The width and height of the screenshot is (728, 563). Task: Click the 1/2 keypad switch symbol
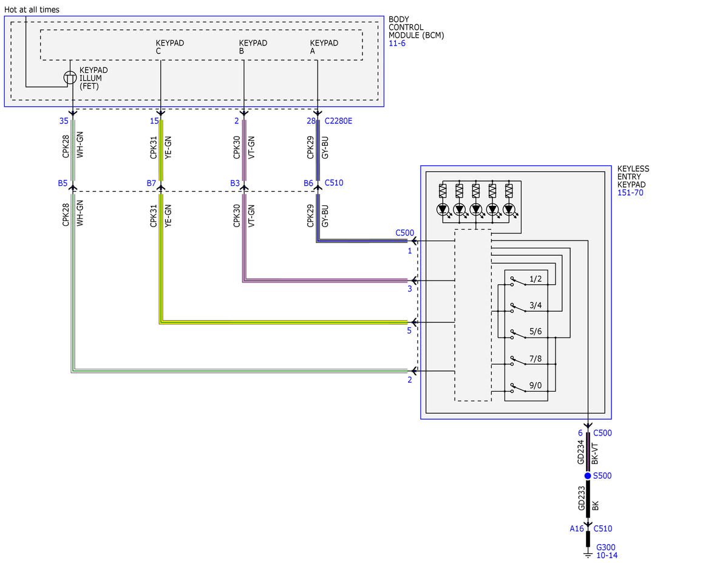[x=518, y=282]
